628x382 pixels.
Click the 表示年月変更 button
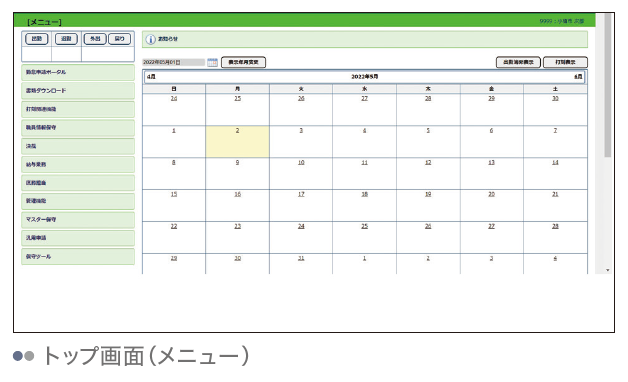[x=244, y=62]
